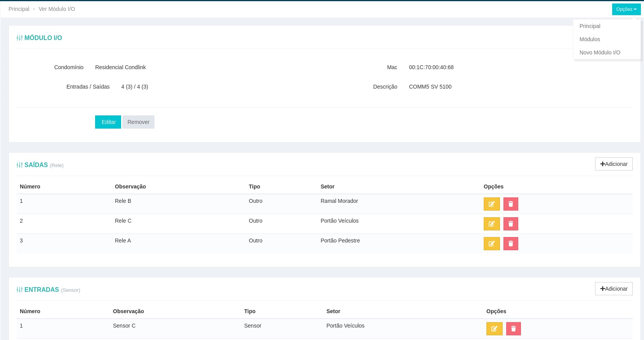
Task: Click the MÓDULO I/O sliders icon
Action: tap(19, 38)
